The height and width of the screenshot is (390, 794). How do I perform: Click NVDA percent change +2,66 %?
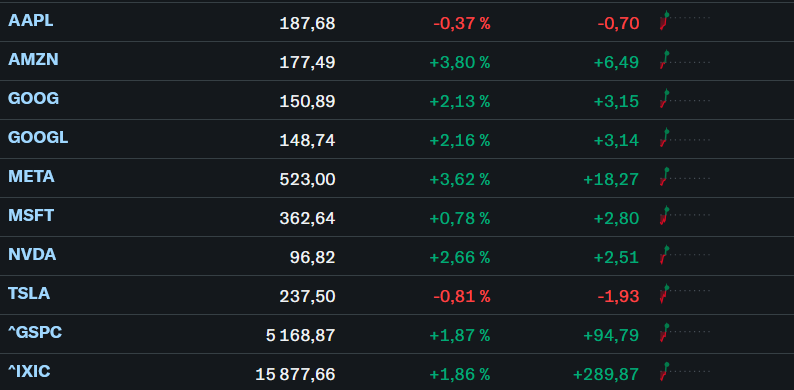460,257
